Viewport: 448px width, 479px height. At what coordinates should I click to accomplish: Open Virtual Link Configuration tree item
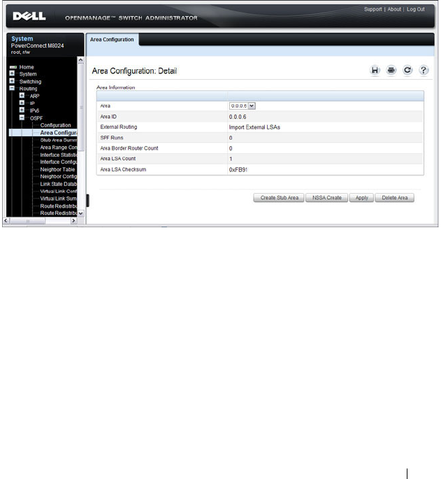(x=58, y=191)
